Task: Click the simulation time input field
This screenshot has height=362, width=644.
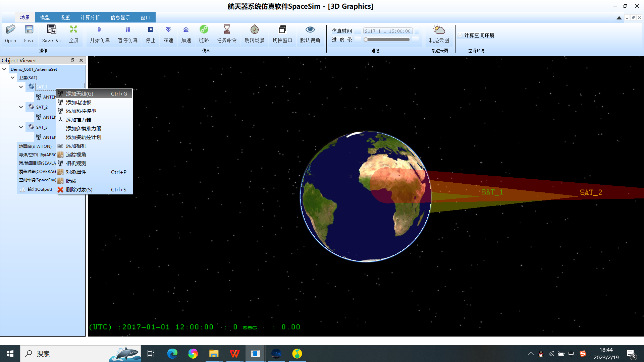Action: 388,31
